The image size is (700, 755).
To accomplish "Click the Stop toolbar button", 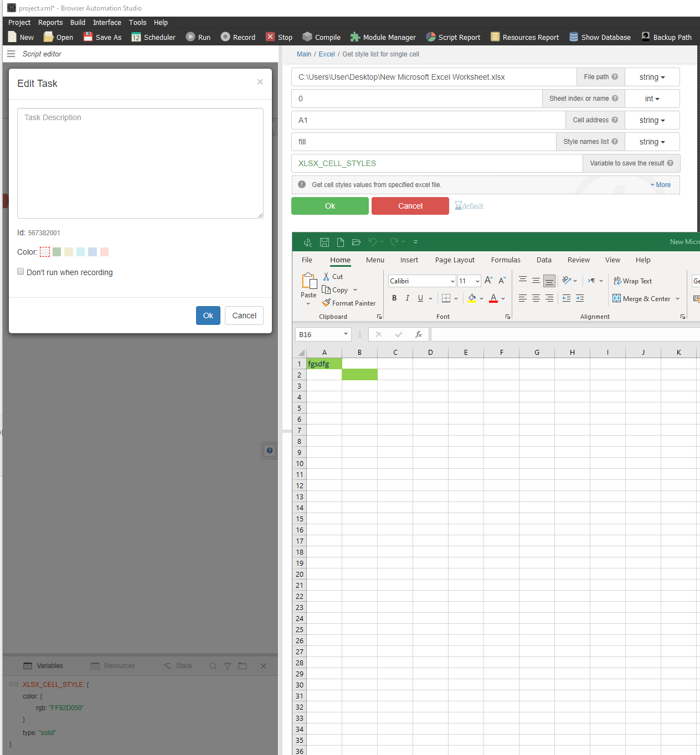I will tap(270, 37).
